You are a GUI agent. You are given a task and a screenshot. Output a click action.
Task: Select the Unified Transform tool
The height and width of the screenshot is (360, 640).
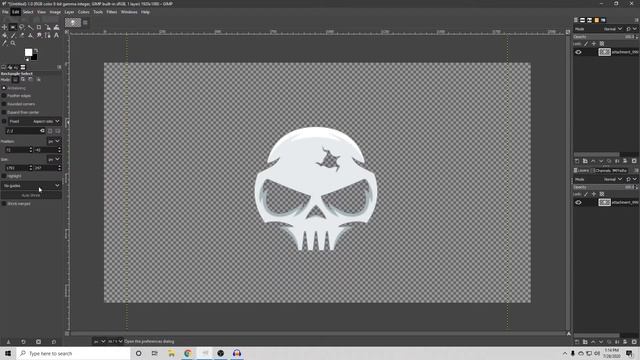point(48,27)
